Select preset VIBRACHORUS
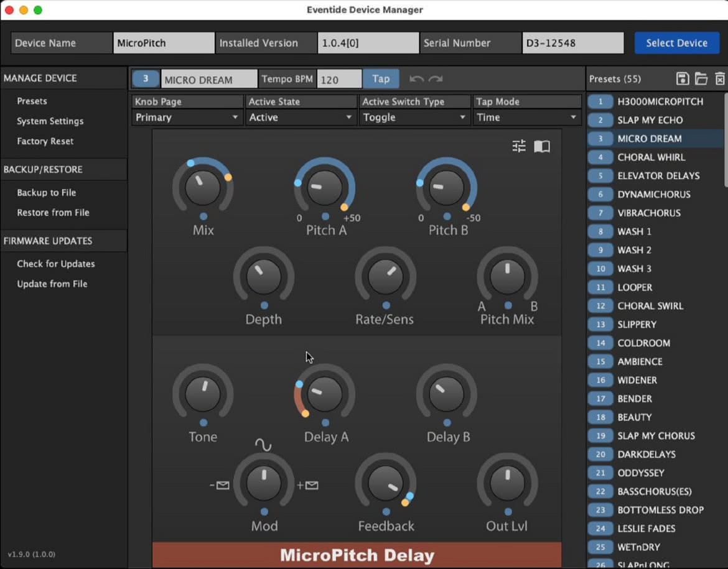The width and height of the screenshot is (728, 569). pos(655,213)
